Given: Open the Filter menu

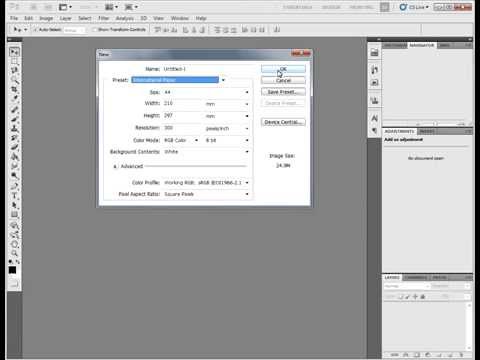Looking at the screenshot, I should pos(104,18).
